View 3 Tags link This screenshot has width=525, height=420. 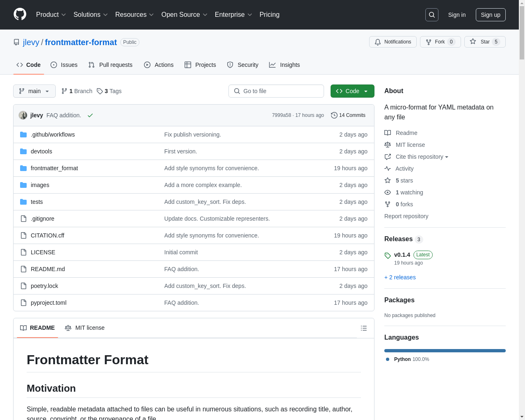109,91
